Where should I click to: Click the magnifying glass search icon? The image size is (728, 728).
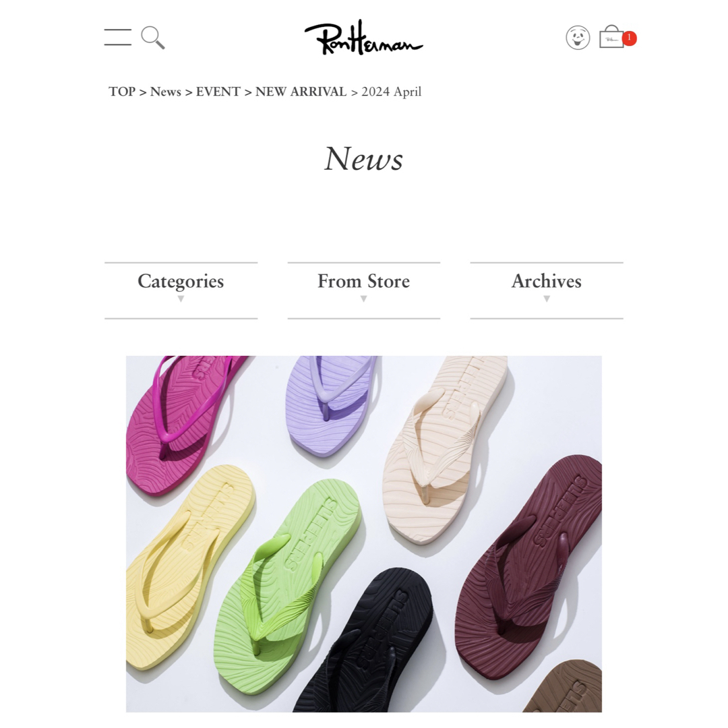point(153,38)
